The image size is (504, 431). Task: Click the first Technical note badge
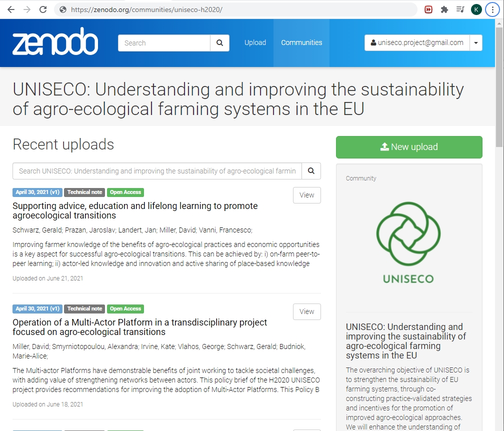pyautogui.click(x=84, y=192)
